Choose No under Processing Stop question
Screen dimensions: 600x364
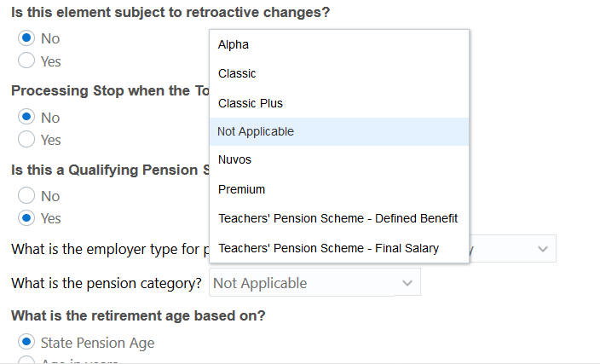[26, 117]
